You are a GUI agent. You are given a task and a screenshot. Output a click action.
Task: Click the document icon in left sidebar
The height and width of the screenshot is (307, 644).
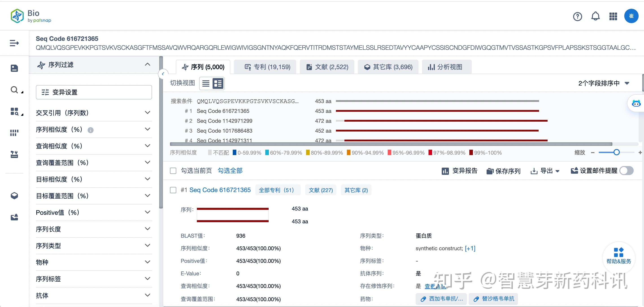14,68
